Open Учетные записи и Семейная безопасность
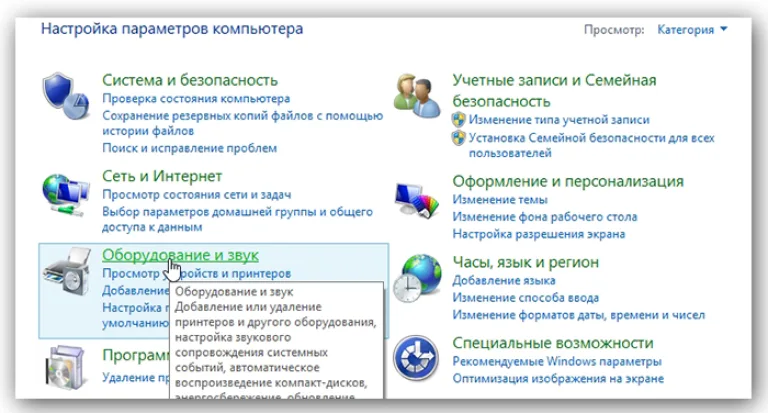The width and height of the screenshot is (768, 413). [x=554, y=91]
